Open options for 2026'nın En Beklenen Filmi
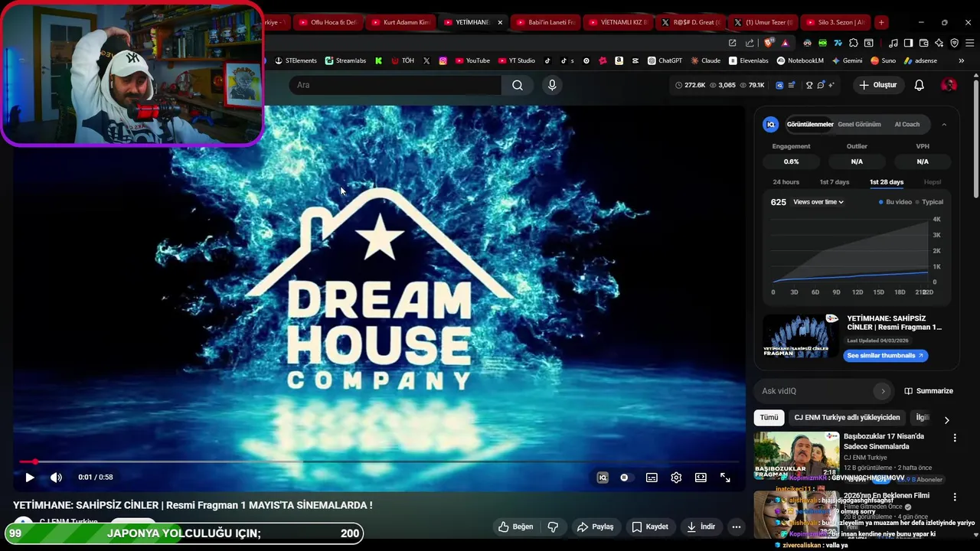The width and height of the screenshot is (980, 551). coord(954,497)
